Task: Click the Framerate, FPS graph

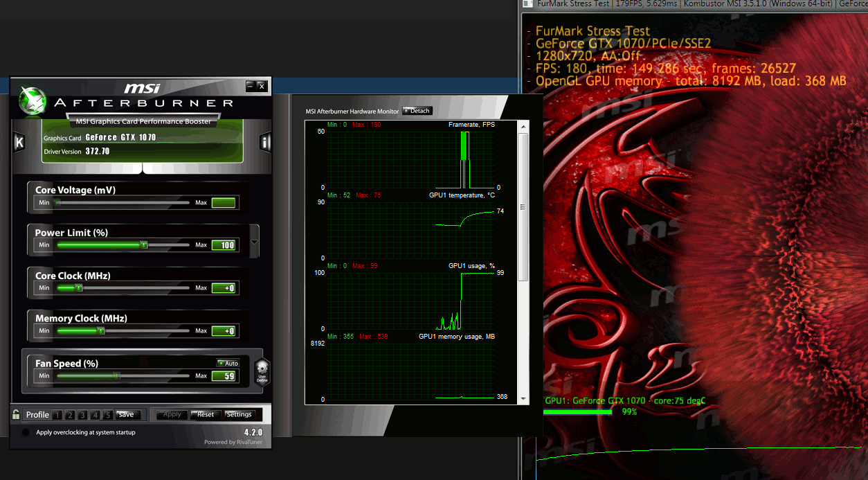Action: pos(411,159)
